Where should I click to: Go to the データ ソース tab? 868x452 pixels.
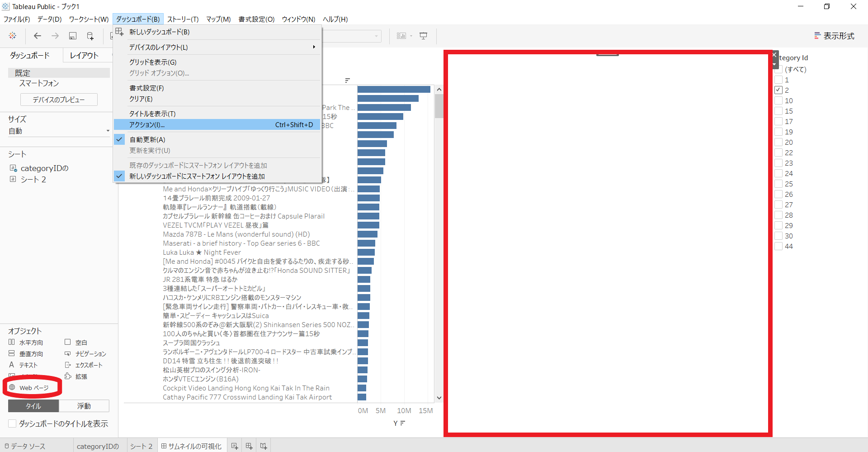tap(25, 446)
